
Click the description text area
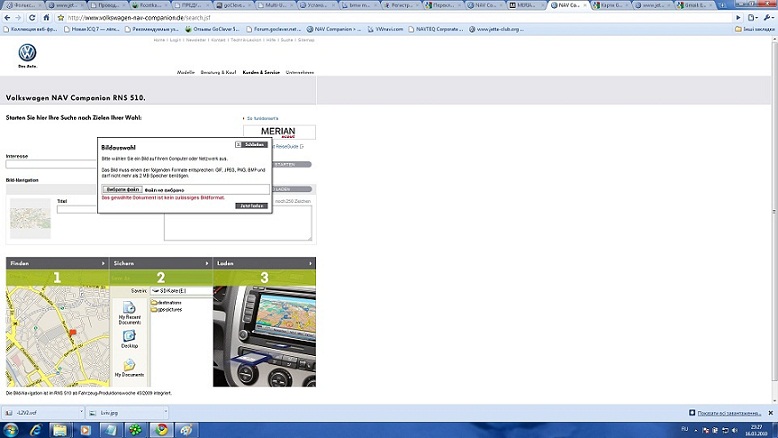(238, 223)
